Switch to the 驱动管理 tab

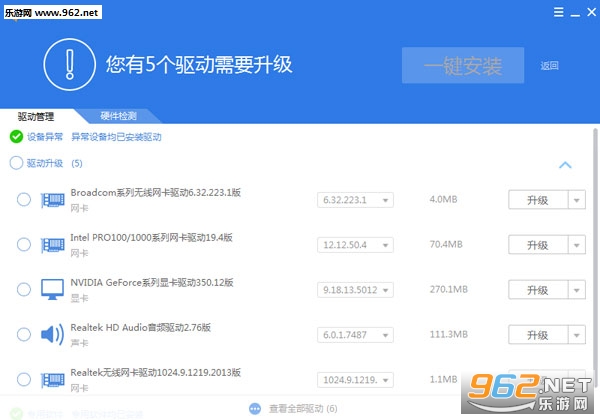click(x=36, y=116)
